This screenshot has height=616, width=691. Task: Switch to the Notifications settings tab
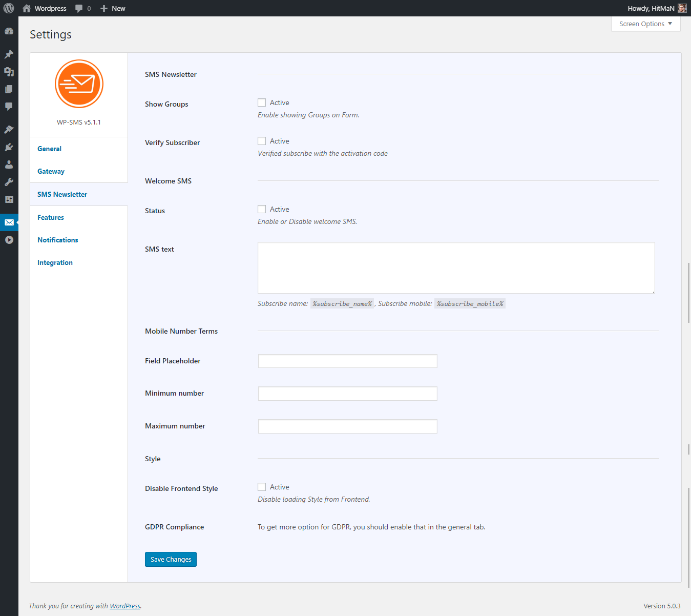click(x=58, y=240)
